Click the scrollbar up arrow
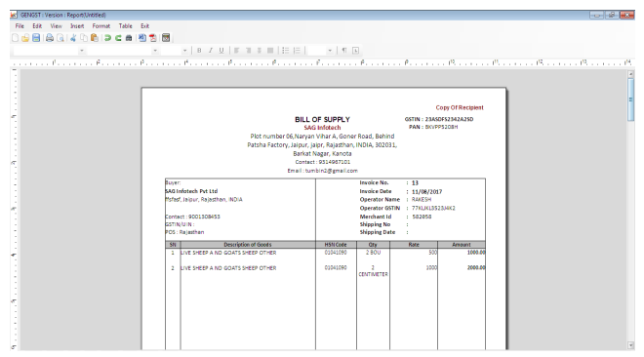Screen dimensions: 644x357 pyautogui.click(x=631, y=74)
